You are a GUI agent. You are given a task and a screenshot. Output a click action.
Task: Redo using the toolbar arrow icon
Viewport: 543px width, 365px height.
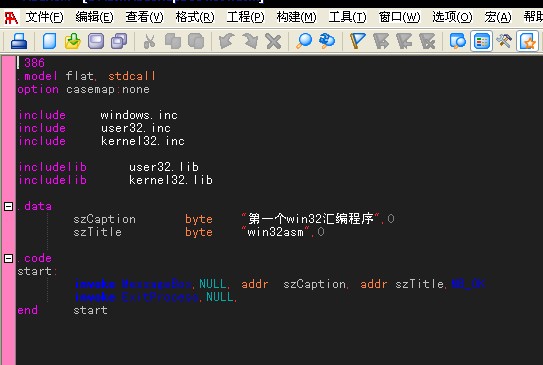click(250, 41)
